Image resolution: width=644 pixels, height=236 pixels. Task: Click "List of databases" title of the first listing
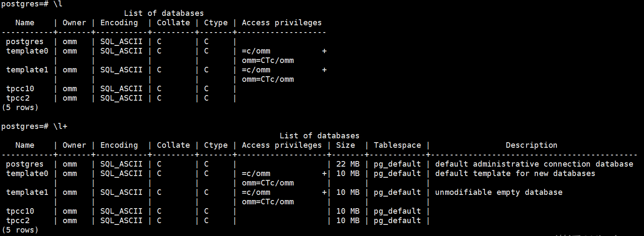tap(164, 13)
